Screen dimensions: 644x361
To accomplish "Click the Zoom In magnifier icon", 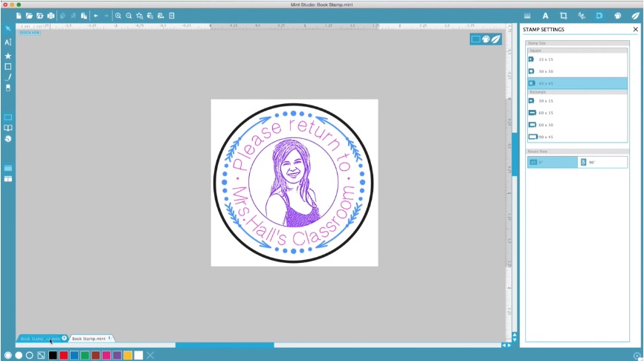I will [x=118, y=16].
